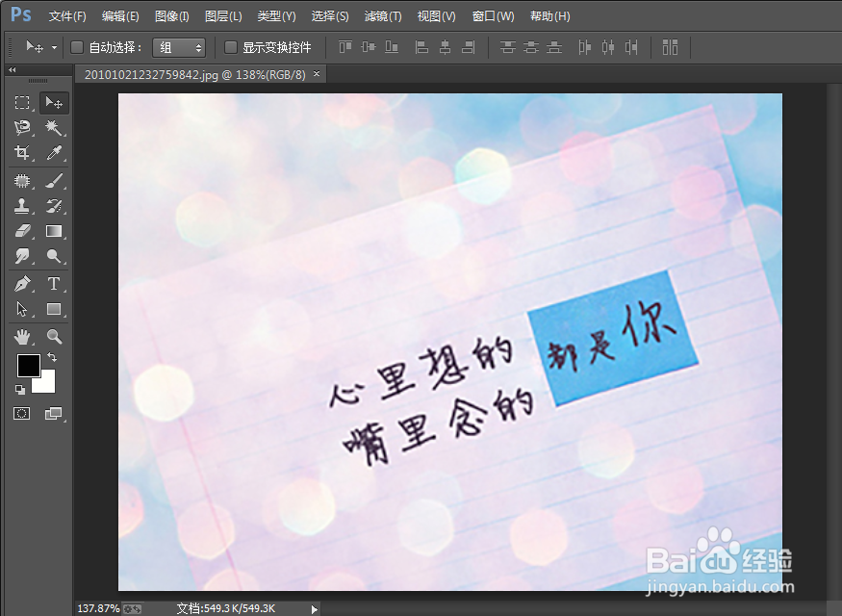Align horizontal centers of layers
842x616 pixels.
[x=446, y=47]
